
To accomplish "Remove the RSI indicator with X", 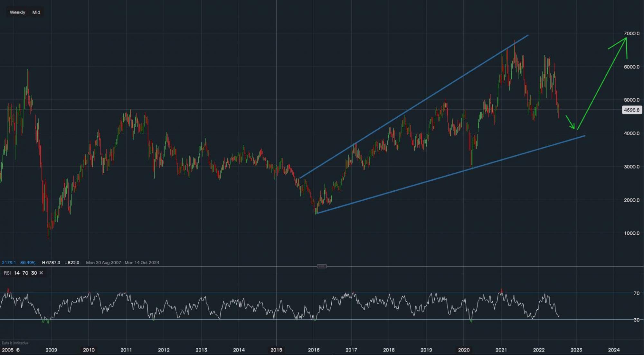I will [41, 273].
